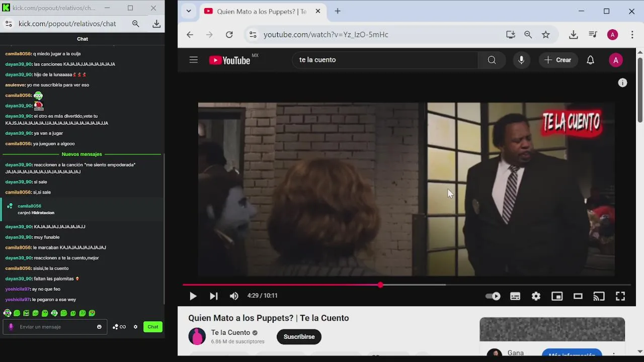Click download icon in Kick popout window
The image size is (644, 362).
click(156, 24)
